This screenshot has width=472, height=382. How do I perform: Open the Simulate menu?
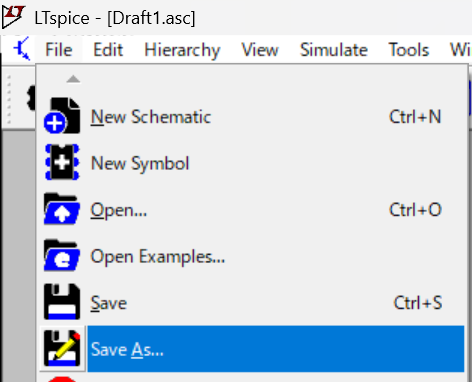point(334,50)
